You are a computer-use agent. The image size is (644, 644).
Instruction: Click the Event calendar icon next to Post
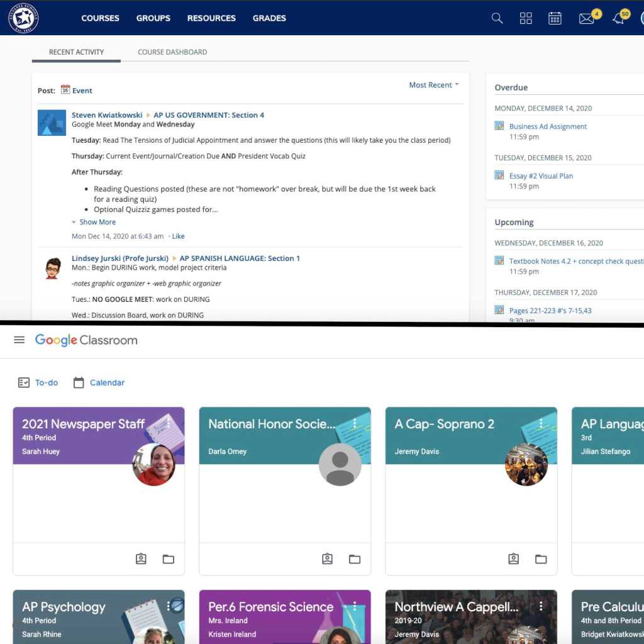coord(65,90)
